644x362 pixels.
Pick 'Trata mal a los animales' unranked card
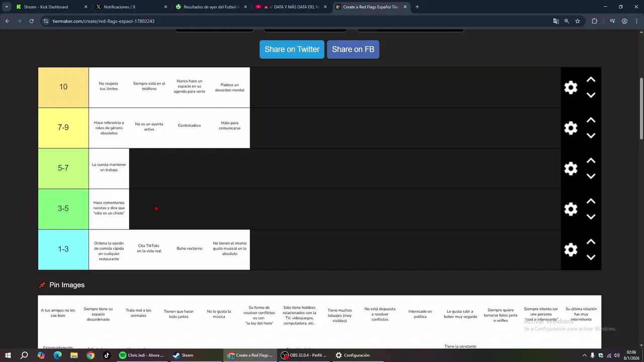tap(138, 314)
